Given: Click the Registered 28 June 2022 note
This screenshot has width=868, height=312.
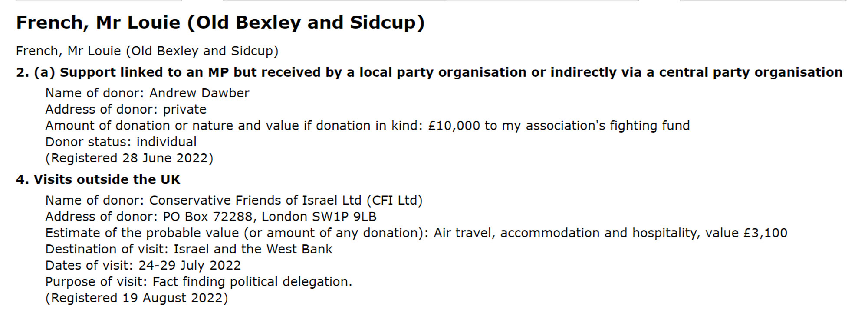Looking at the screenshot, I should [x=129, y=158].
